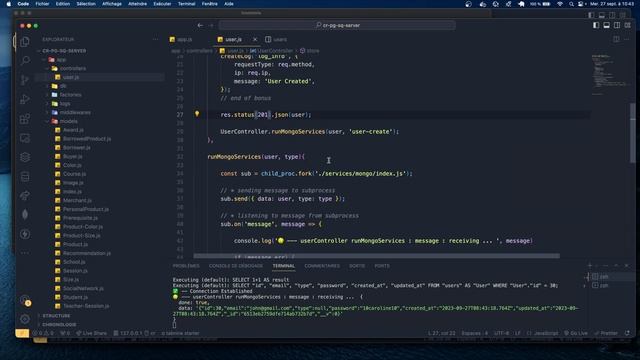Open the Accounts icon with badge

25,300
